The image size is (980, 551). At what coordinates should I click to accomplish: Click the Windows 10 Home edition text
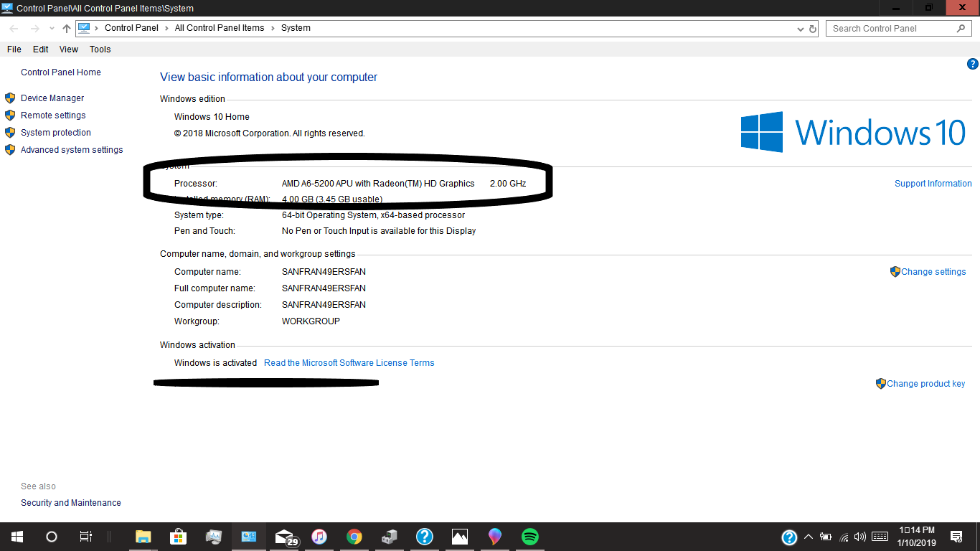pos(212,117)
